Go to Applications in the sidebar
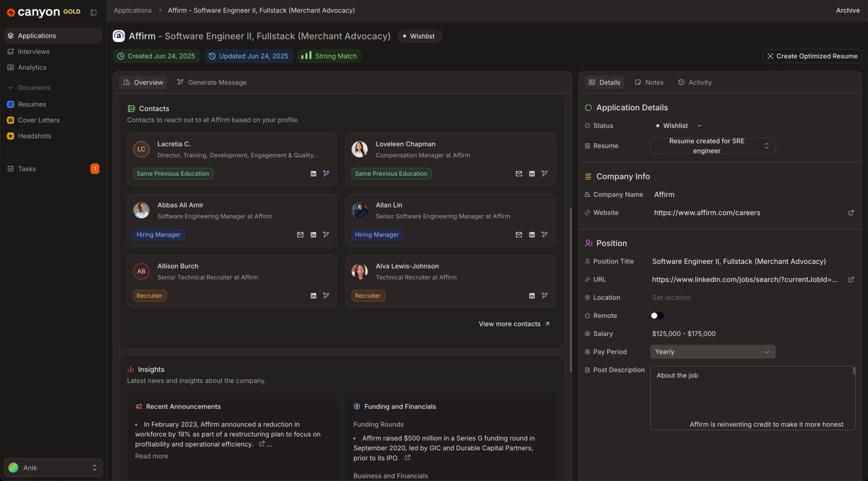868x481 pixels. pyautogui.click(x=53, y=36)
